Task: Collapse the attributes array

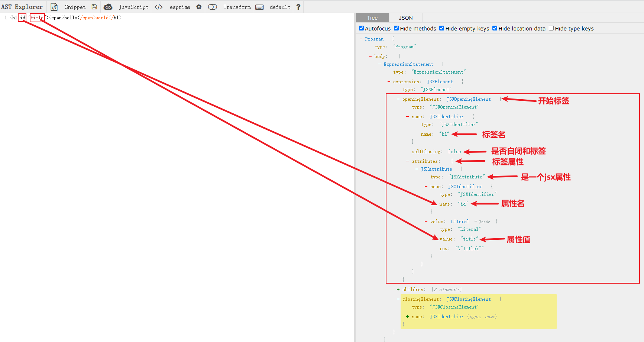Action: pyautogui.click(x=407, y=161)
